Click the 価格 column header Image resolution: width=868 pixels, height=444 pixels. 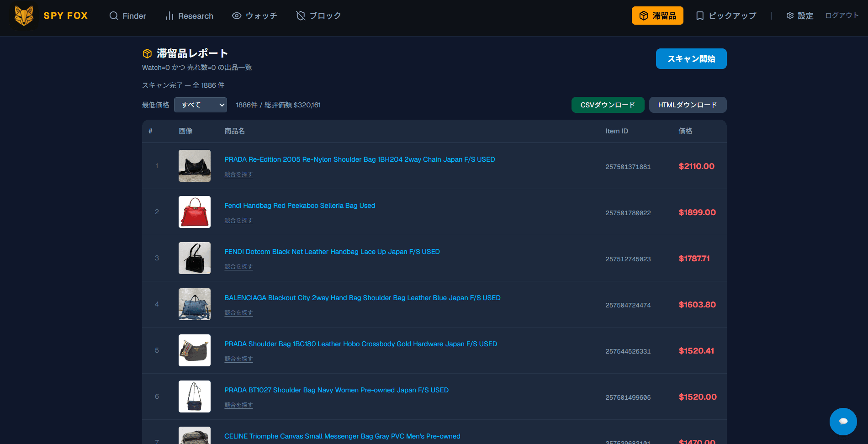click(x=685, y=131)
